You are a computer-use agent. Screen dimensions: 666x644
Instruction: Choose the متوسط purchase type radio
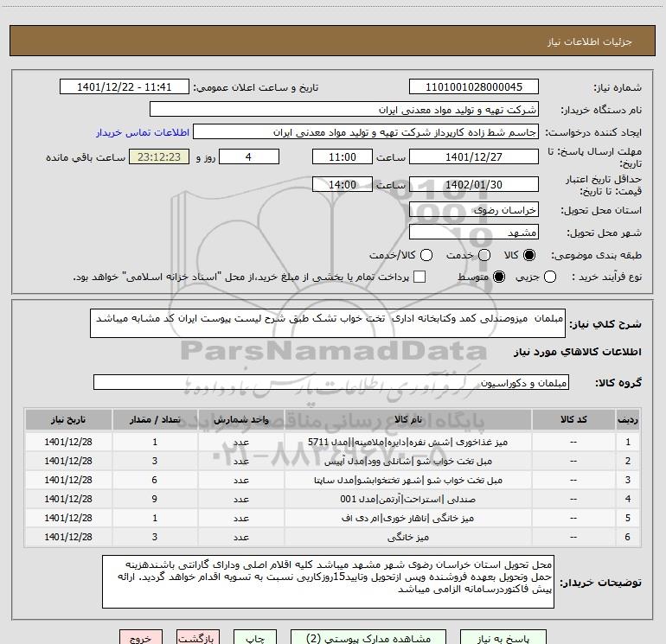coord(499,277)
